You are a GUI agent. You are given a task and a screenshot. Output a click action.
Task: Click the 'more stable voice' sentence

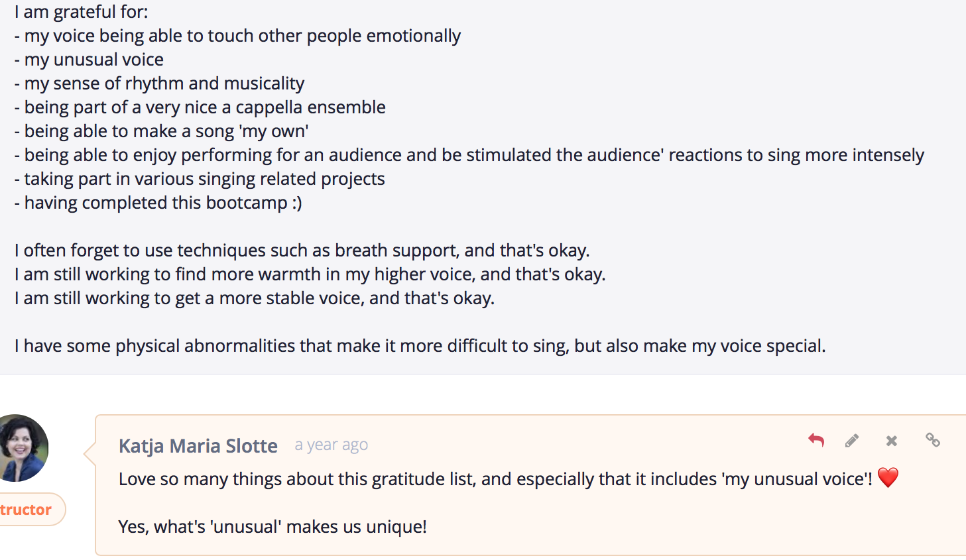pyautogui.click(x=255, y=298)
